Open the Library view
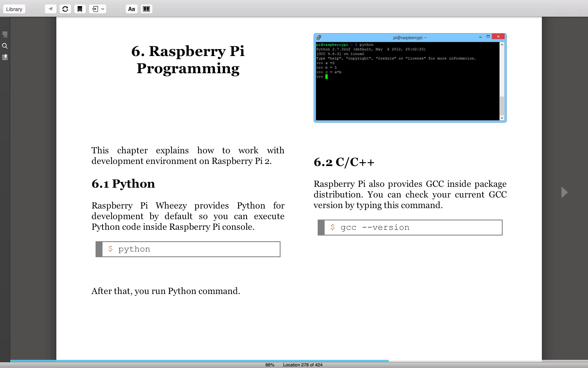 click(14, 9)
